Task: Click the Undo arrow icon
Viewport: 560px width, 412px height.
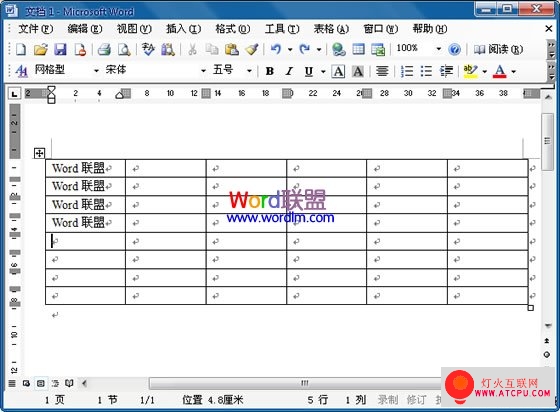Action: click(275, 49)
